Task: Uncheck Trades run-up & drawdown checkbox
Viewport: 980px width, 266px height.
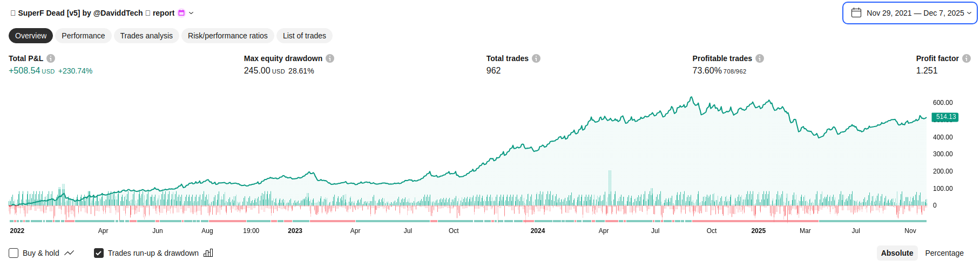Action: pyautogui.click(x=99, y=253)
